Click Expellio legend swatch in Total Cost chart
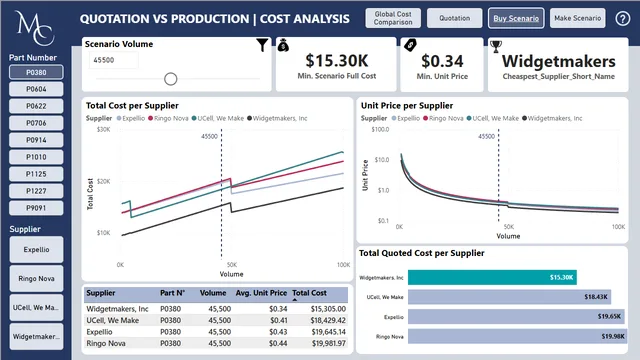640x360 pixels. 119,118
